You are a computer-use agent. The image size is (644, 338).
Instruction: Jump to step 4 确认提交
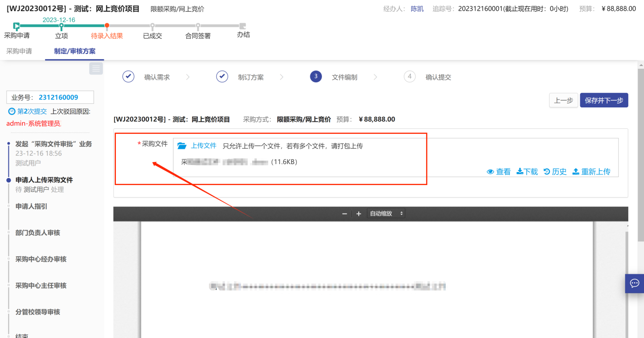pos(409,77)
